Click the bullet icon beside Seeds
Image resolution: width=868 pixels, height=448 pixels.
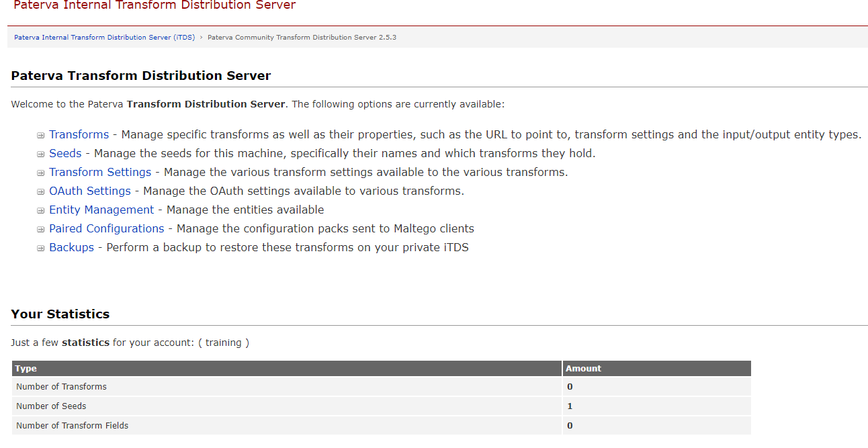tap(41, 154)
